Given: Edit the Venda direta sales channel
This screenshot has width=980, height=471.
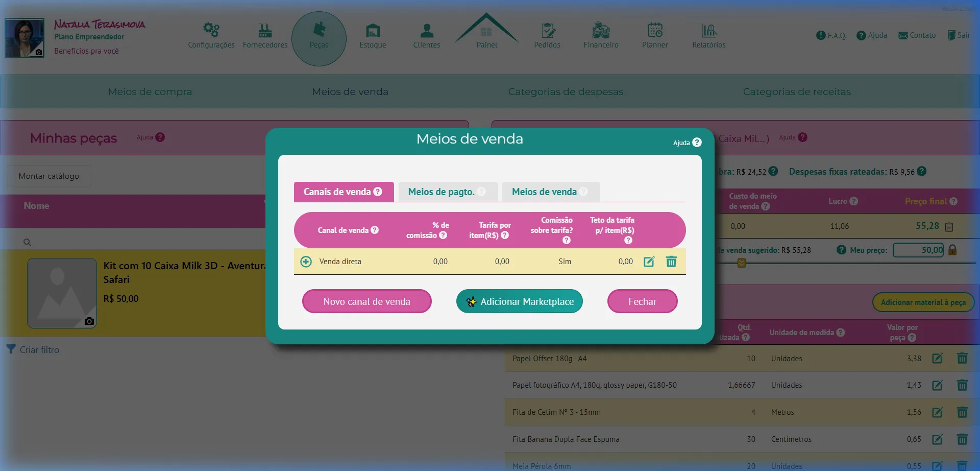Looking at the screenshot, I should point(649,261).
